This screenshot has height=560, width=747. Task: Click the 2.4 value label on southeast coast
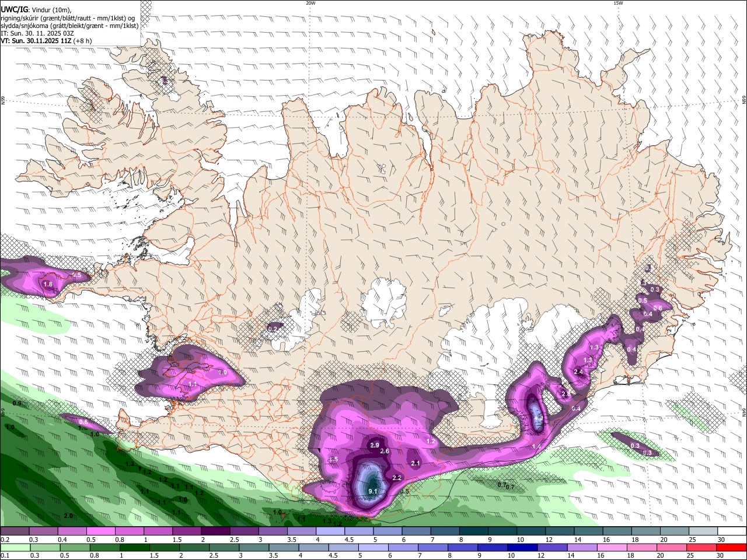coord(578,372)
